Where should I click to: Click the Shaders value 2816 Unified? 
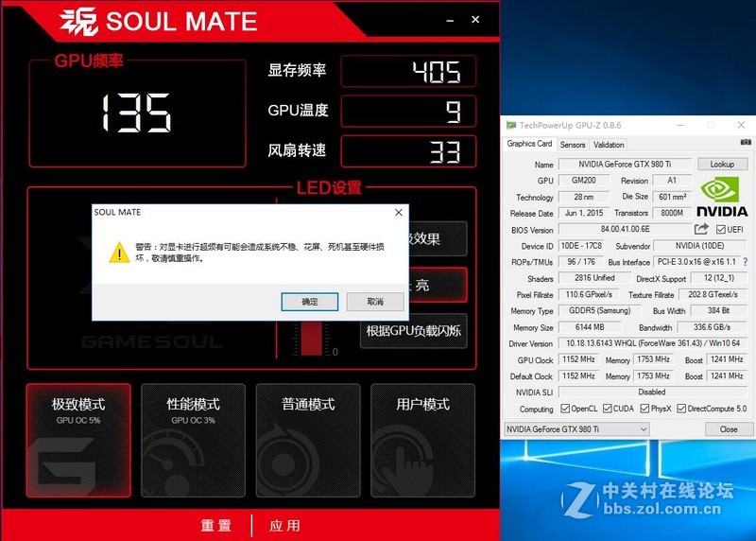[594, 278]
